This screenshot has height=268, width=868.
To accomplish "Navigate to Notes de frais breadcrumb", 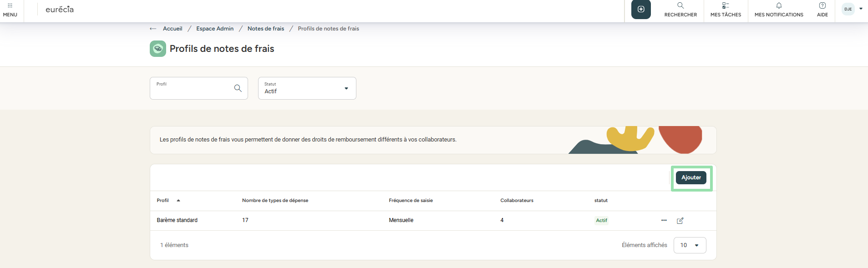I will 266,29.
